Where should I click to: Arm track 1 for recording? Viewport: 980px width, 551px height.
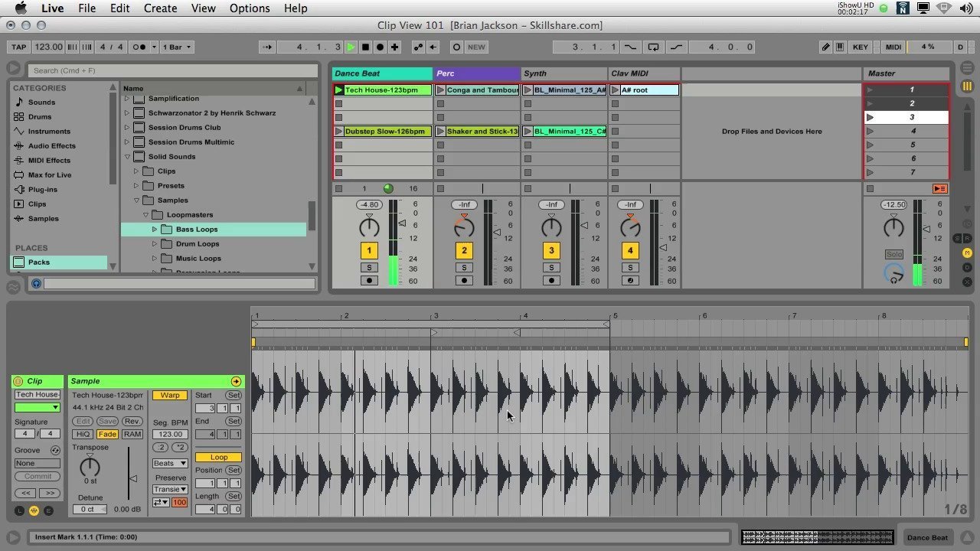point(369,281)
